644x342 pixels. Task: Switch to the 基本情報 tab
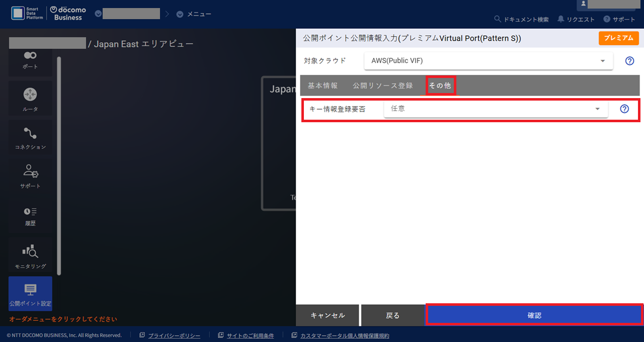coord(322,85)
